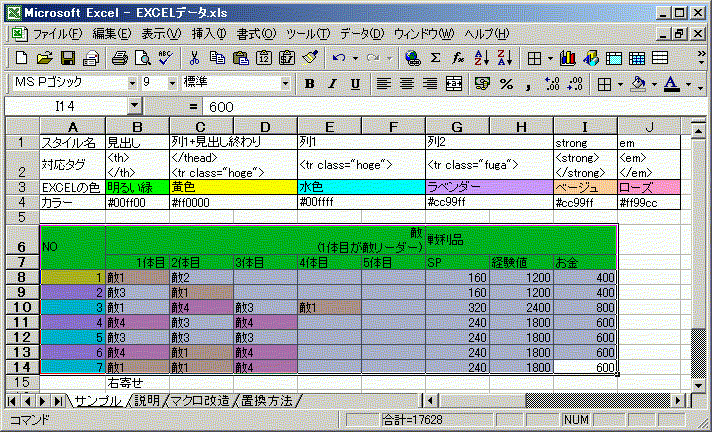Print with the printer icon
712x432 pixels.
tap(120, 58)
